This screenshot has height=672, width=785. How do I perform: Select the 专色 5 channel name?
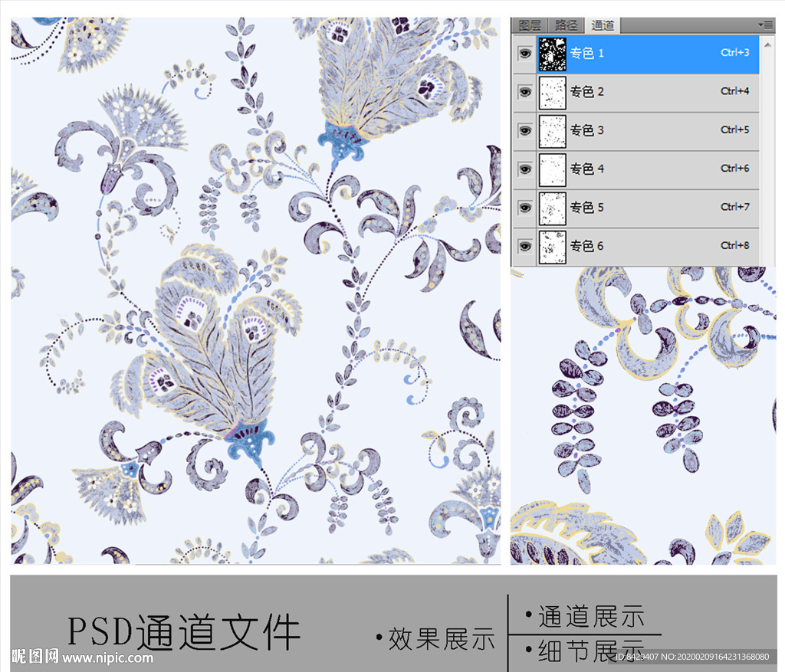586,207
